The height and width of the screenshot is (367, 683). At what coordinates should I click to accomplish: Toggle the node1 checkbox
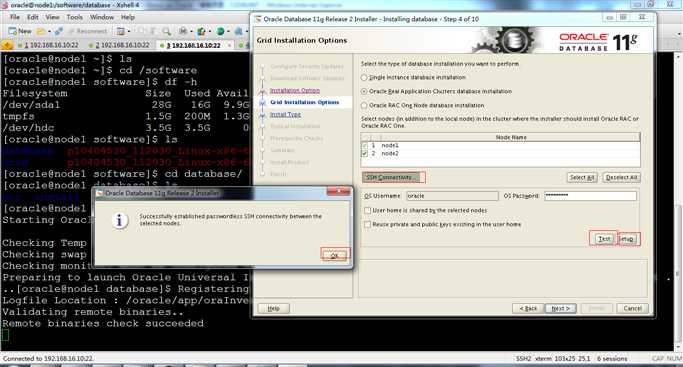(365, 145)
